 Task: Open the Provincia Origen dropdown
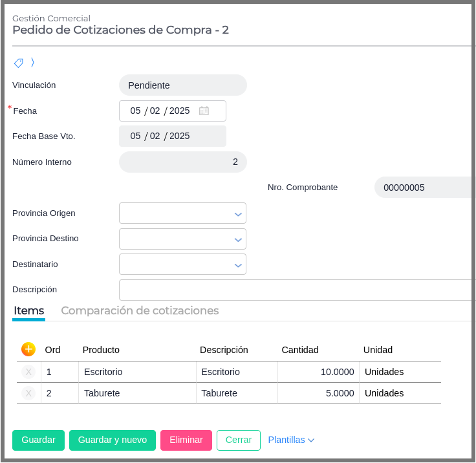click(182, 213)
